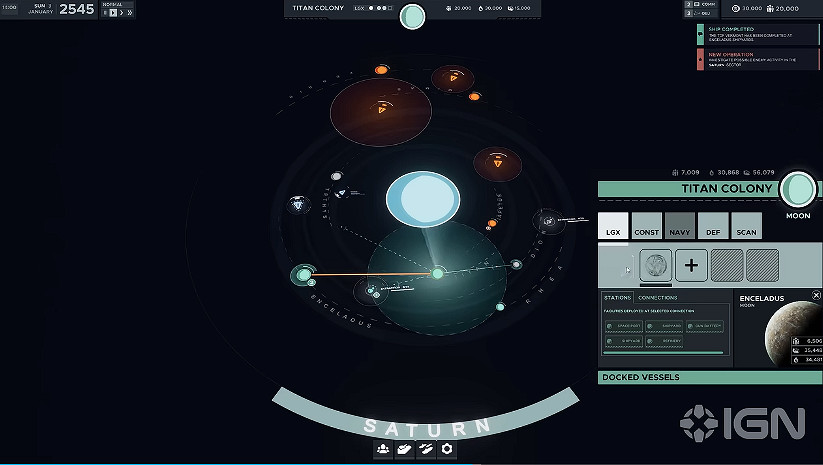The width and height of the screenshot is (823, 465).
Task: Open the New Operation notification
Action: coord(758,59)
